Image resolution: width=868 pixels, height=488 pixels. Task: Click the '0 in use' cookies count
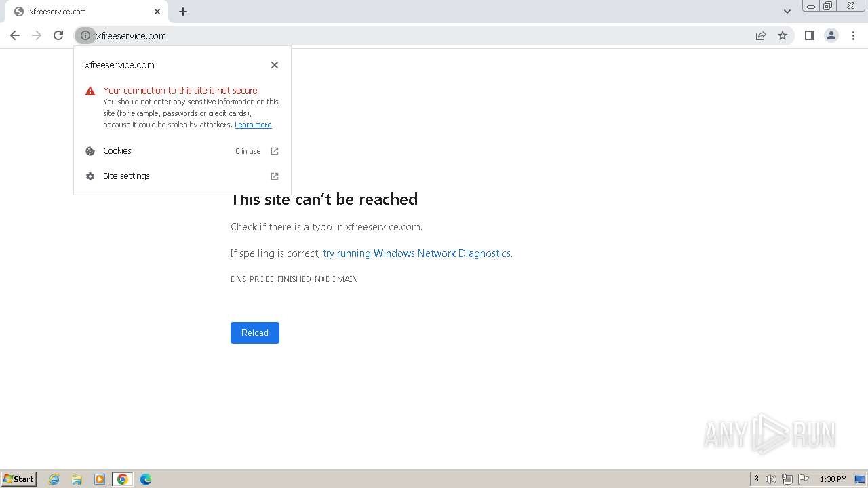[248, 151]
